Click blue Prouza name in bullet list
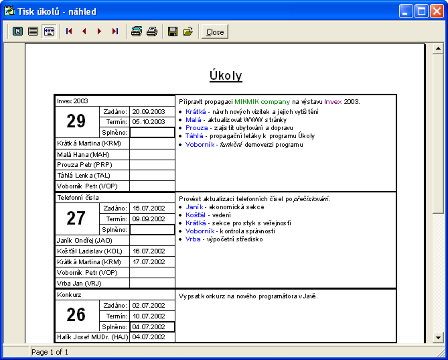Screen dimensions: 448x360 [x=197, y=128]
